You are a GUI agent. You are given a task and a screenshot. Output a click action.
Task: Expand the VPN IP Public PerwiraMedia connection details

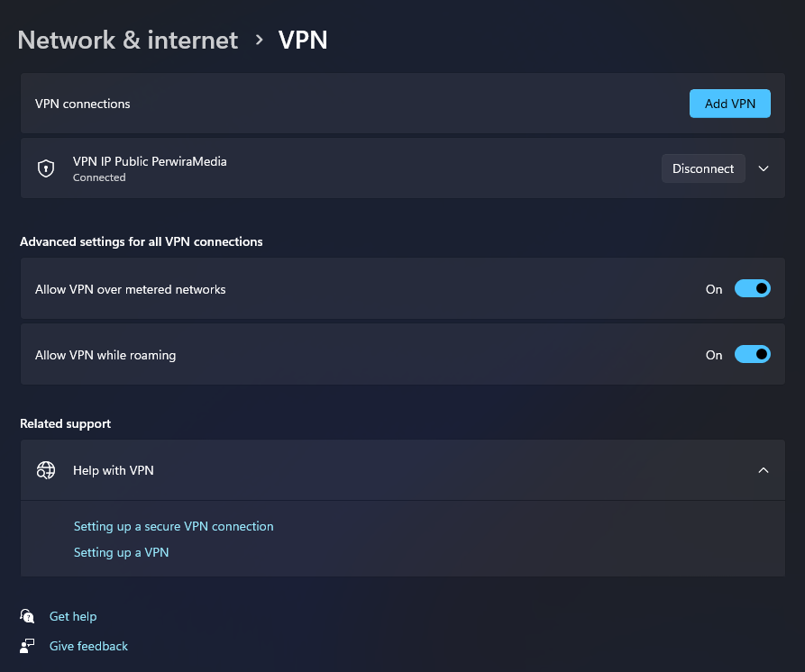(x=764, y=168)
